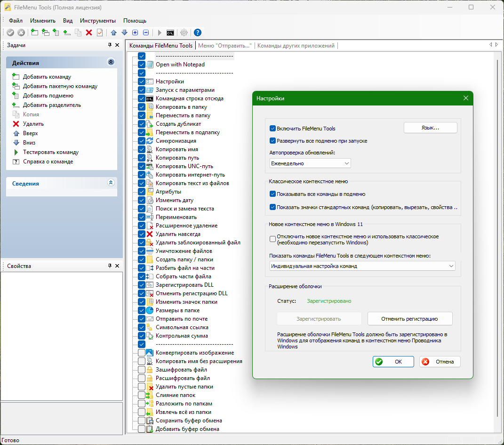Click the blue up arrow toolbar icon

(114, 32)
